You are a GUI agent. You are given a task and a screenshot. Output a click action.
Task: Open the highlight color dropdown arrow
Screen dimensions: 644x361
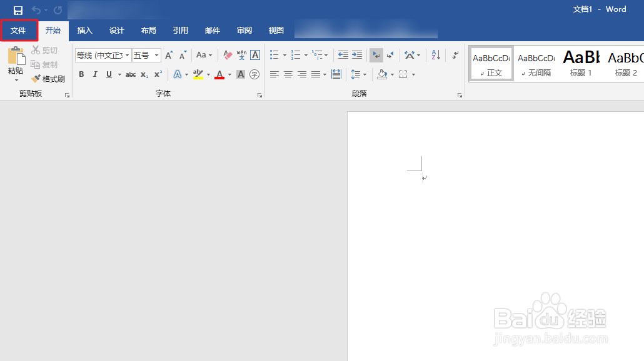(x=208, y=75)
